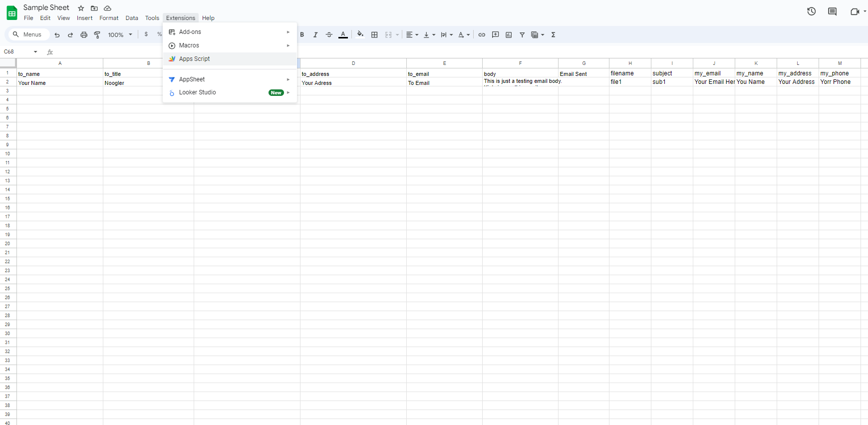The image size is (868, 425).
Task: Choose Apps Script from Extensions
Action: click(x=230, y=59)
